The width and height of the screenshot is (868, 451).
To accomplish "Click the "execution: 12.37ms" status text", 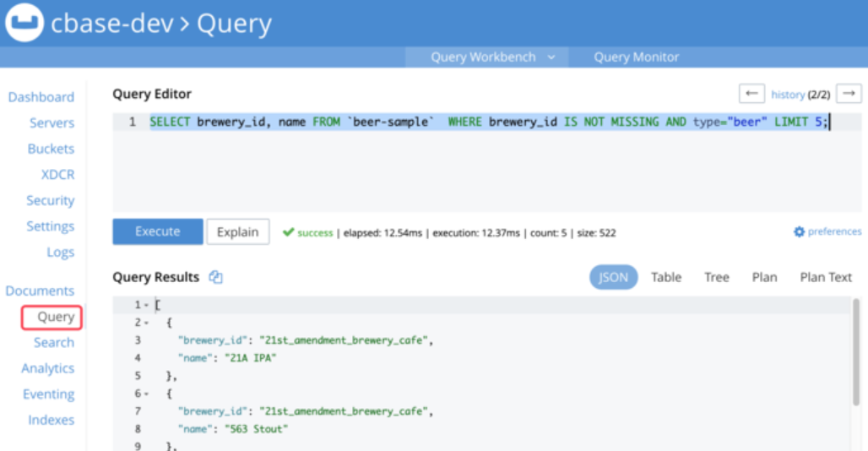I will click(x=476, y=233).
